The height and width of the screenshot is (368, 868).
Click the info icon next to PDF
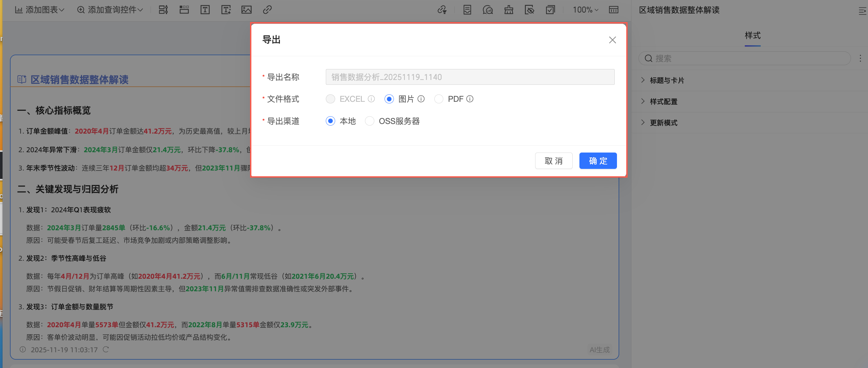click(x=470, y=99)
